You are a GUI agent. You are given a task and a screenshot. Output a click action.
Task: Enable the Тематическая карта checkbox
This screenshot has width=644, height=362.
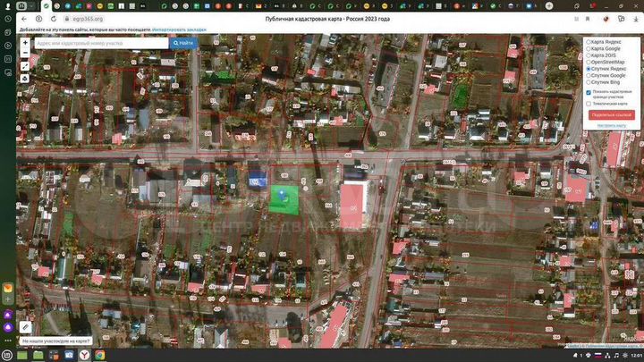click(x=588, y=103)
